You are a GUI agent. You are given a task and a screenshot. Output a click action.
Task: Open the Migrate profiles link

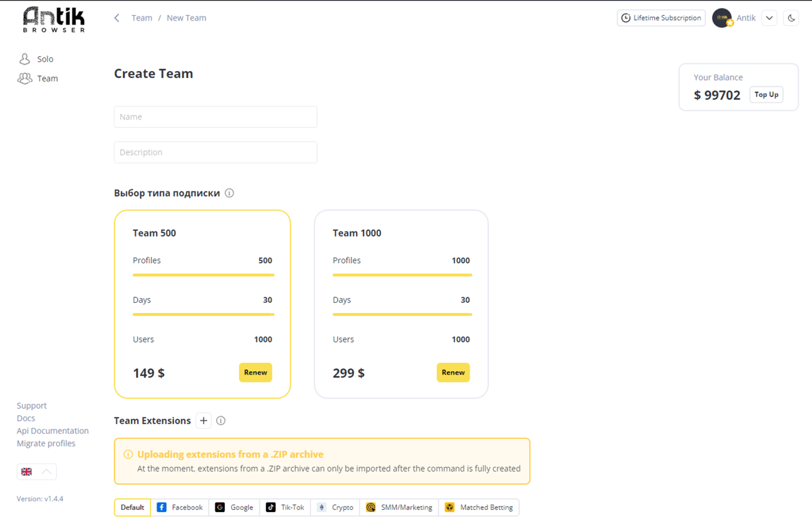tap(46, 443)
